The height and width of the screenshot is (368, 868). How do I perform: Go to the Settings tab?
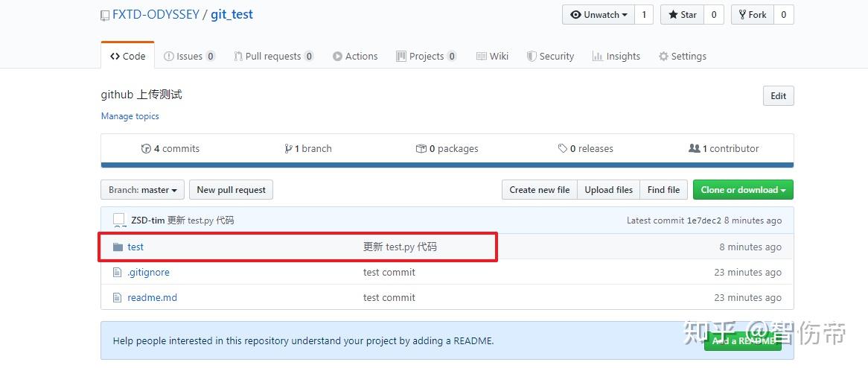682,57
